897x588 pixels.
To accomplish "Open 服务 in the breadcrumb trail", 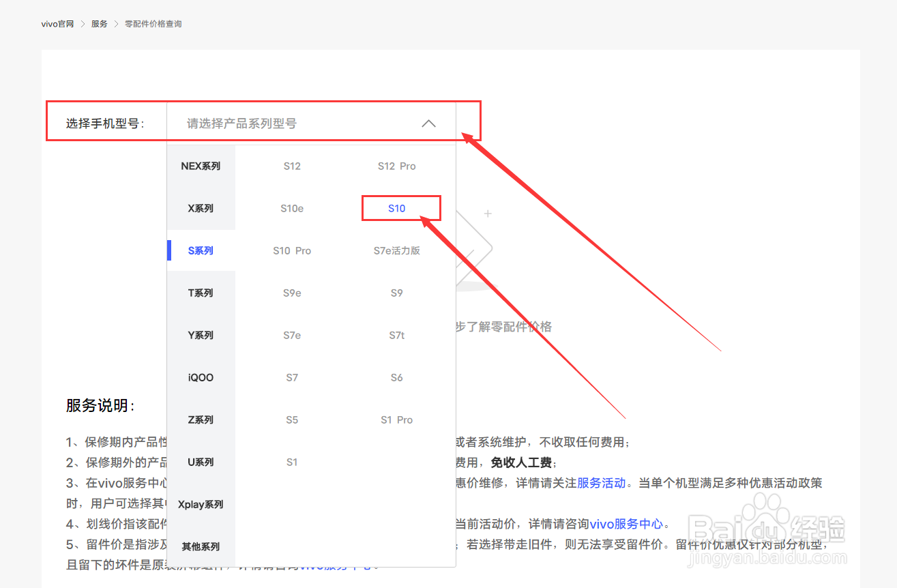I will (100, 23).
